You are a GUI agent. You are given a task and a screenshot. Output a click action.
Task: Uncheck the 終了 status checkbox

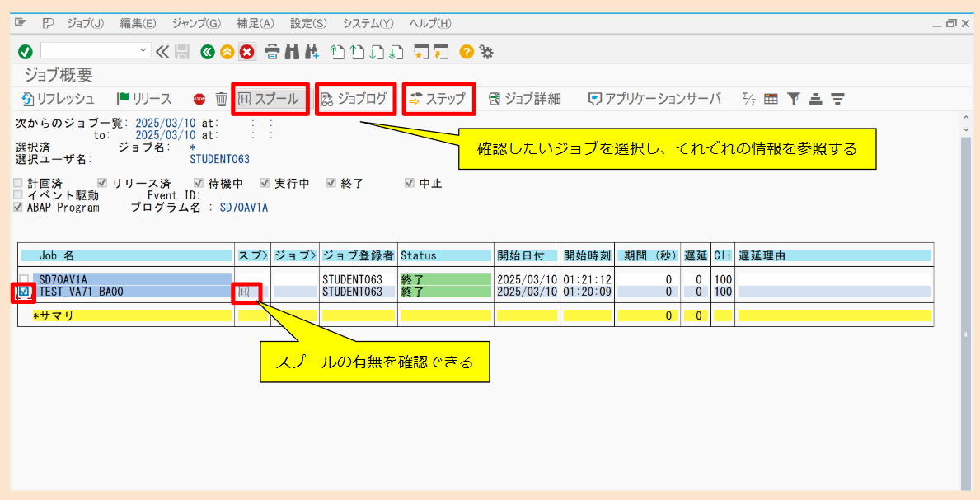coord(332,182)
